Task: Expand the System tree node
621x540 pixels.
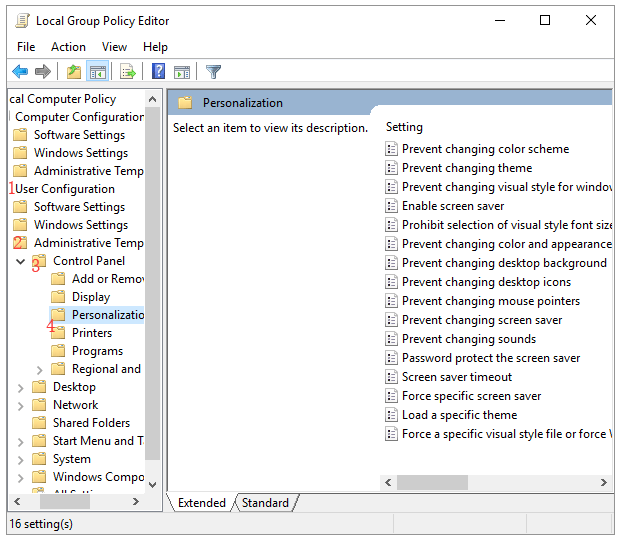Action: 21,460
